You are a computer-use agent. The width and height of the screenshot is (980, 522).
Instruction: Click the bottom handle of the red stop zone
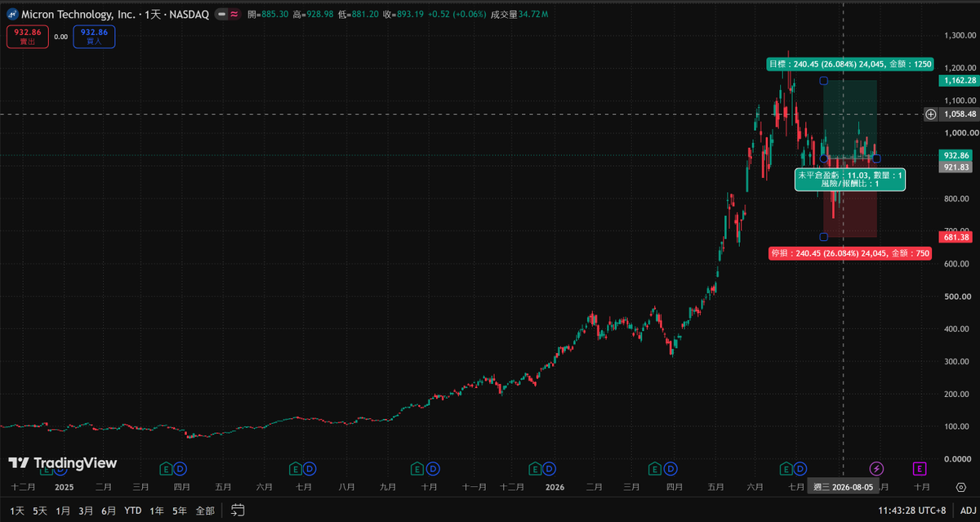pyautogui.click(x=823, y=237)
